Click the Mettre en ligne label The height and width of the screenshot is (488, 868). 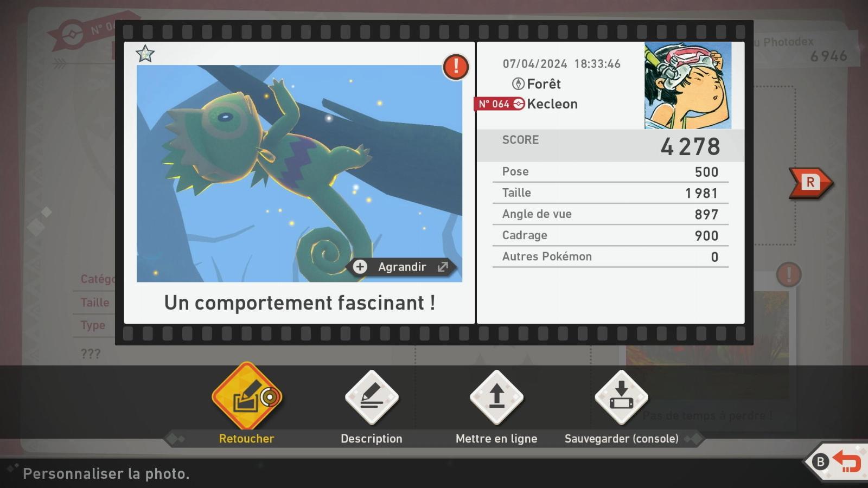(496, 439)
